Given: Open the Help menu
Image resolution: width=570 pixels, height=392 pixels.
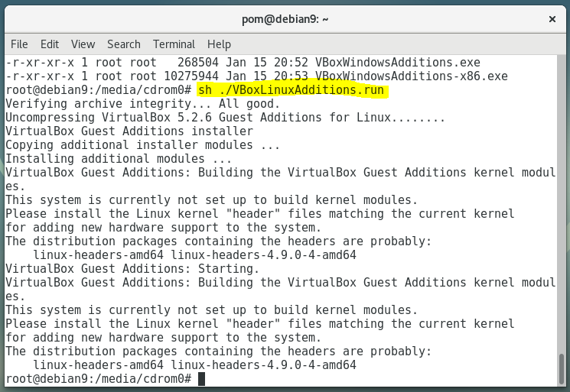Looking at the screenshot, I should click(219, 44).
